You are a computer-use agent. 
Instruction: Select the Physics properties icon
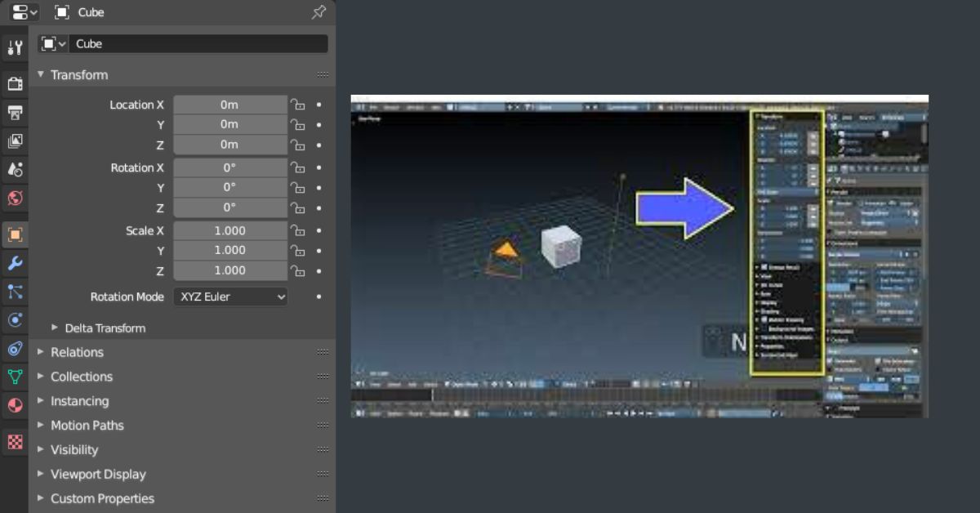point(15,320)
